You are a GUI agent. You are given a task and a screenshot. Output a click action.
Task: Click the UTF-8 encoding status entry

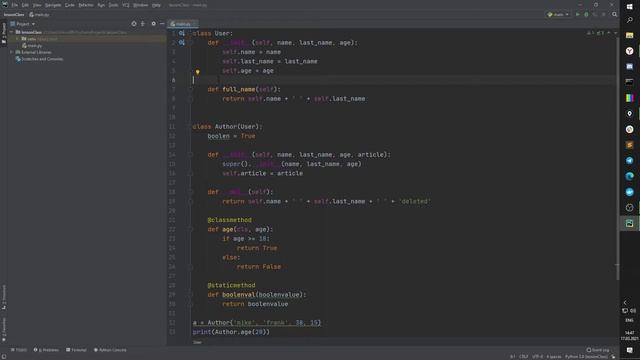pos(538,357)
